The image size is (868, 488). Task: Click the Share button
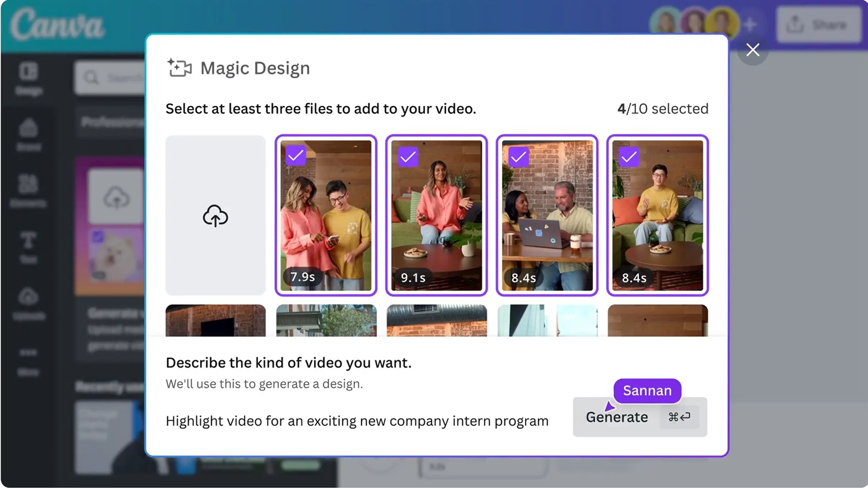[818, 25]
